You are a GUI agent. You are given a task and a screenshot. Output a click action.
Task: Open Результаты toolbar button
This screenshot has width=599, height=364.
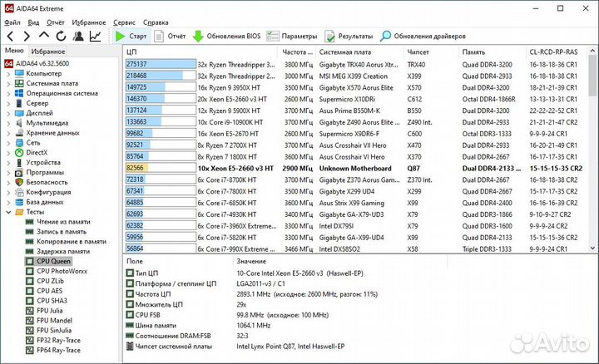pyautogui.click(x=349, y=37)
